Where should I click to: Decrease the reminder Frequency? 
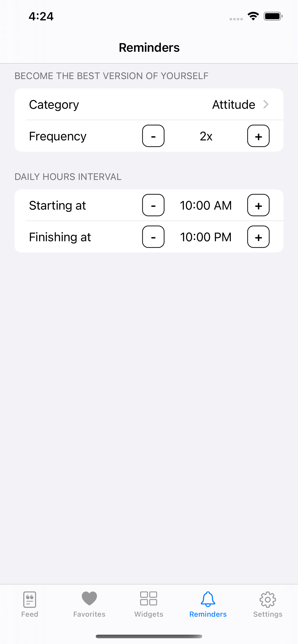pyautogui.click(x=153, y=136)
